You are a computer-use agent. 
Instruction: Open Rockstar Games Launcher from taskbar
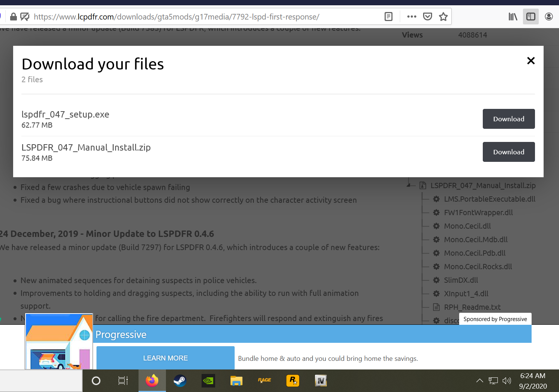(293, 381)
